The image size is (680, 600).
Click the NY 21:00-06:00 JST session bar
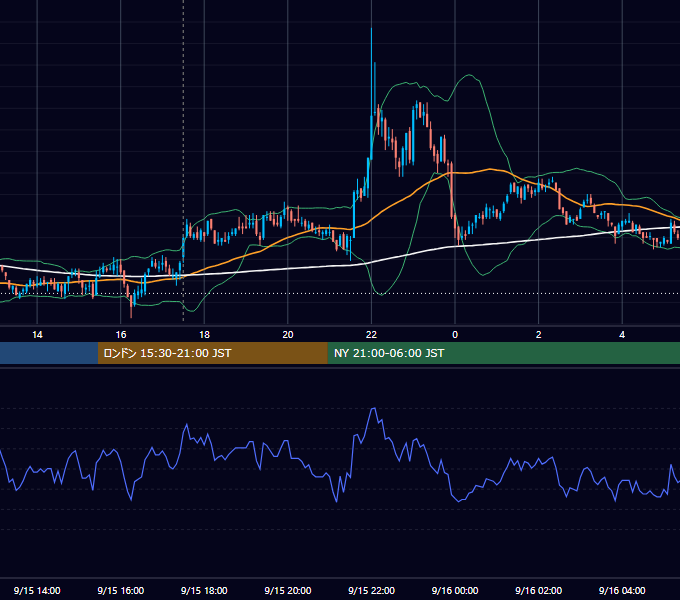tap(503, 353)
